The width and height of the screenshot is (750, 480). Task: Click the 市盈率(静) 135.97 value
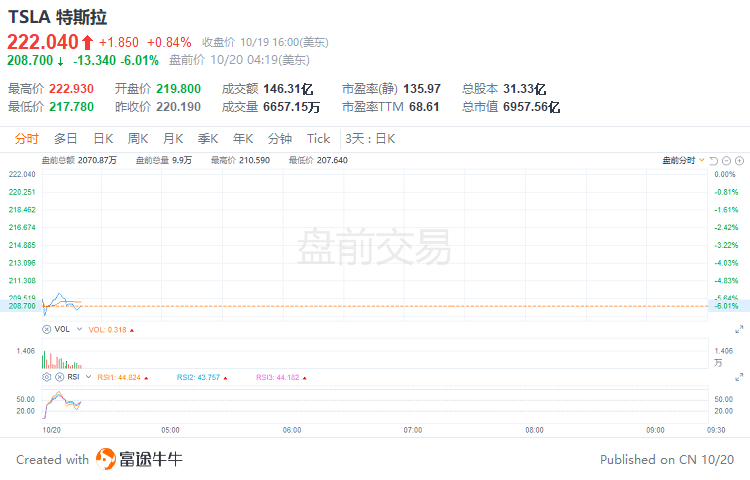[x=422, y=89]
